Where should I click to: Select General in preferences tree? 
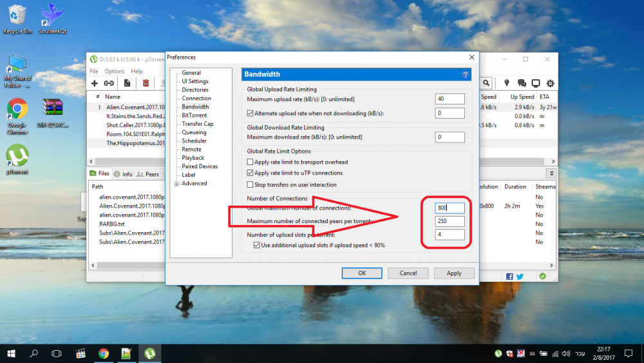point(191,73)
